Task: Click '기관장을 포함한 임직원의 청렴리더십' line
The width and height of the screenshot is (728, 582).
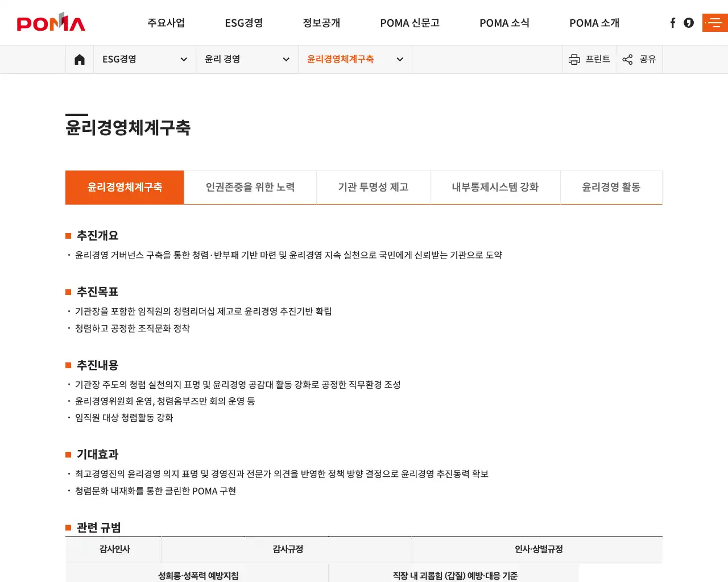Action: pos(204,311)
